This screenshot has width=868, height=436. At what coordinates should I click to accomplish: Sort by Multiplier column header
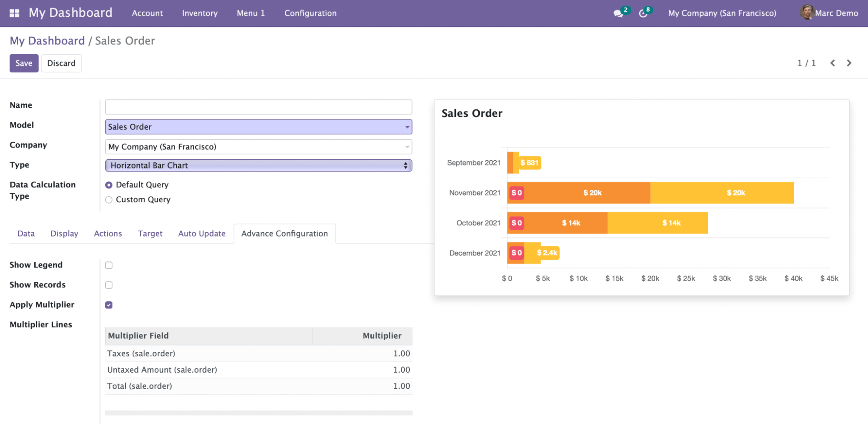pos(363,336)
